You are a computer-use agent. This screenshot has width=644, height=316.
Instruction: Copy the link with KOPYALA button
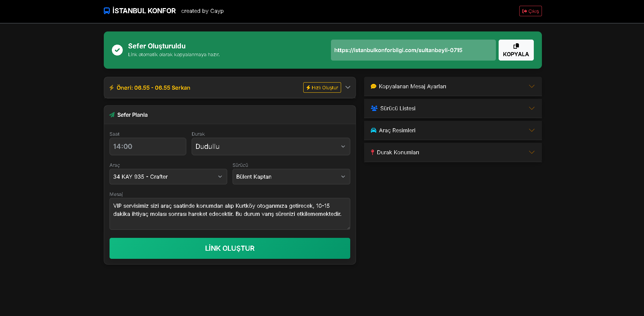[516, 50]
